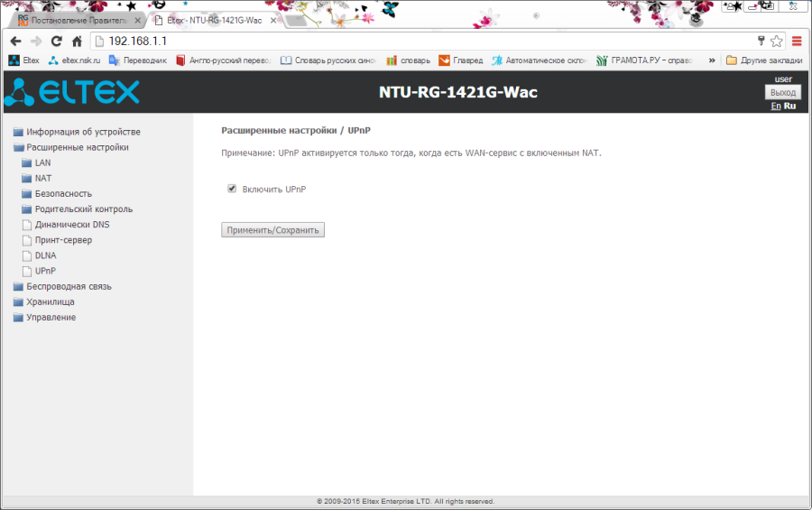Open the Другие закладки folder

click(764, 60)
